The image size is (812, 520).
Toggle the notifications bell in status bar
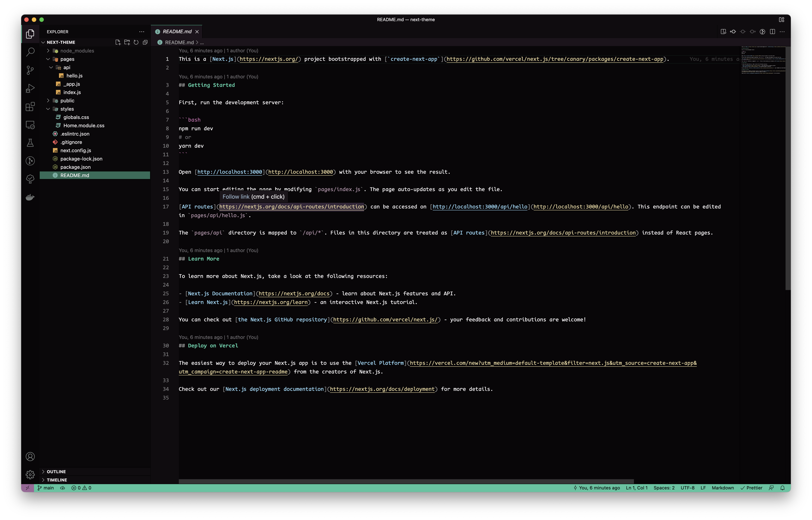click(782, 488)
